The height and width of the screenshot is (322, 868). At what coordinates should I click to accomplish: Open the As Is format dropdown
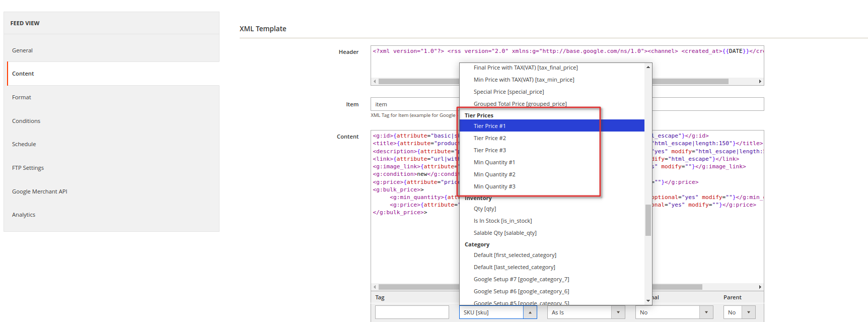point(586,312)
